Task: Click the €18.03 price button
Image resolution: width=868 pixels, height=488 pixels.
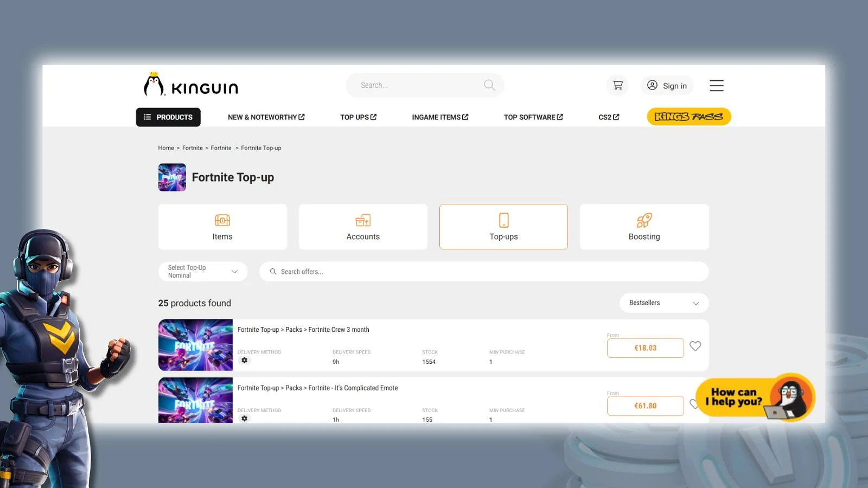Action: coord(646,348)
